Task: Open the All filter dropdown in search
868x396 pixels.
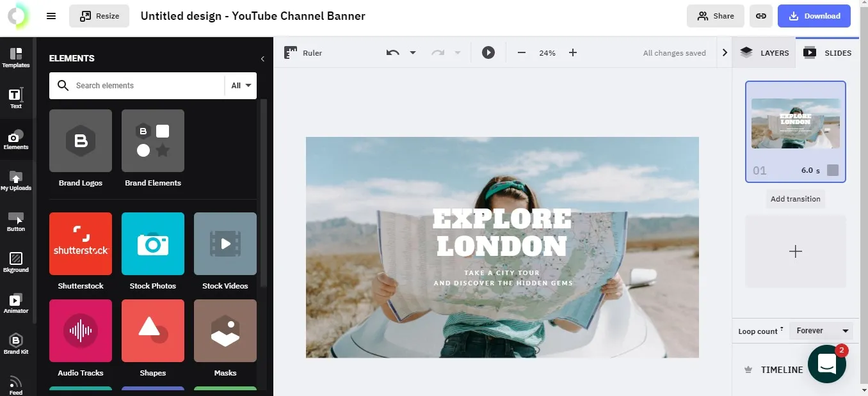Action: point(241,85)
